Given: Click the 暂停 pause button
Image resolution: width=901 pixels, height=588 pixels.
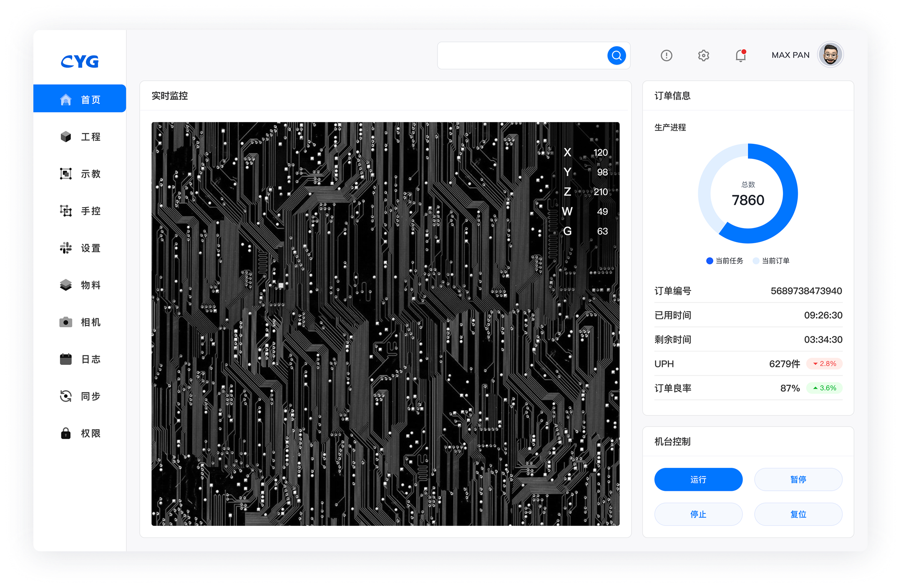Looking at the screenshot, I should click(x=798, y=479).
